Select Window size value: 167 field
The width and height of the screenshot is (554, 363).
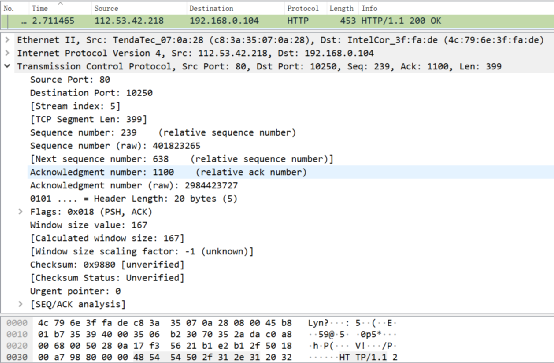coord(89,225)
